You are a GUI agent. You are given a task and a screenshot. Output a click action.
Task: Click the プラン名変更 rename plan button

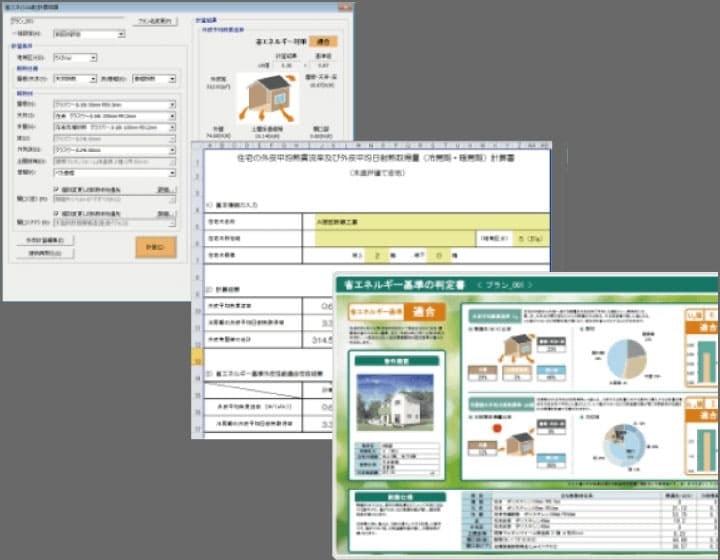coord(152,20)
